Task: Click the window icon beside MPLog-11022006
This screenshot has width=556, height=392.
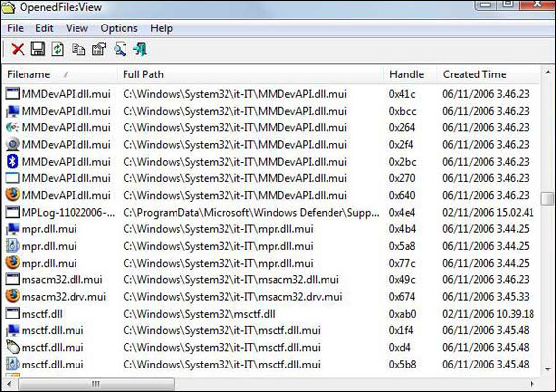Action: click(12, 212)
